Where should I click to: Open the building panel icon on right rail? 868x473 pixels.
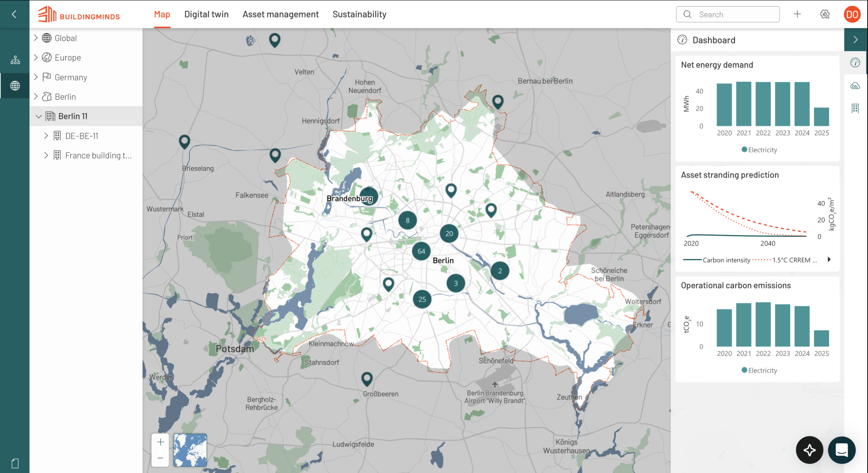pyautogui.click(x=855, y=108)
